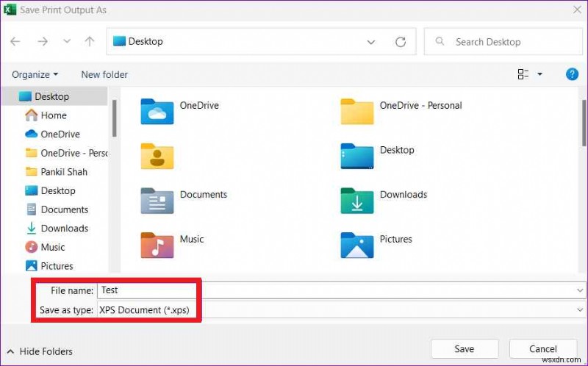Click the Save button
This screenshot has height=366, width=588.
465,349
